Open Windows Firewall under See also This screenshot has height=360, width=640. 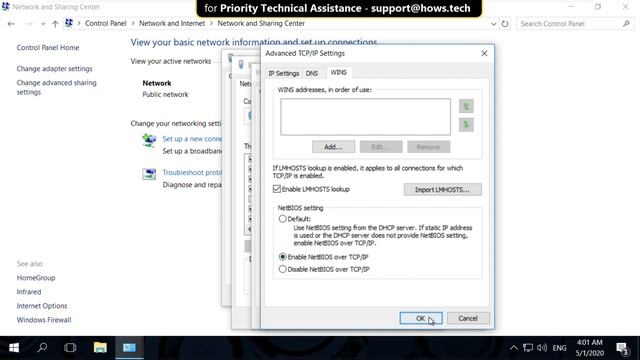pyautogui.click(x=44, y=320)
